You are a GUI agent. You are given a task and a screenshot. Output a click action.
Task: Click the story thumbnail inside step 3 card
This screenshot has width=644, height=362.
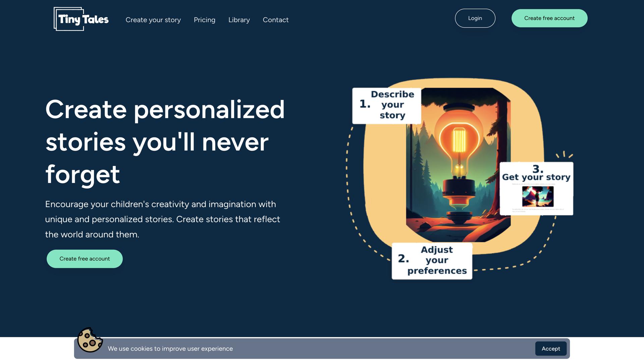(538, 196)
